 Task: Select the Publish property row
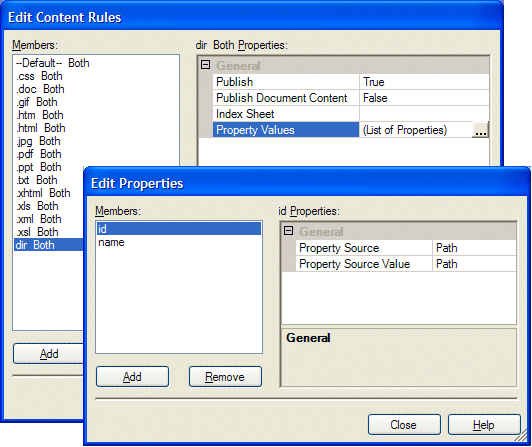tap(351, 82)
